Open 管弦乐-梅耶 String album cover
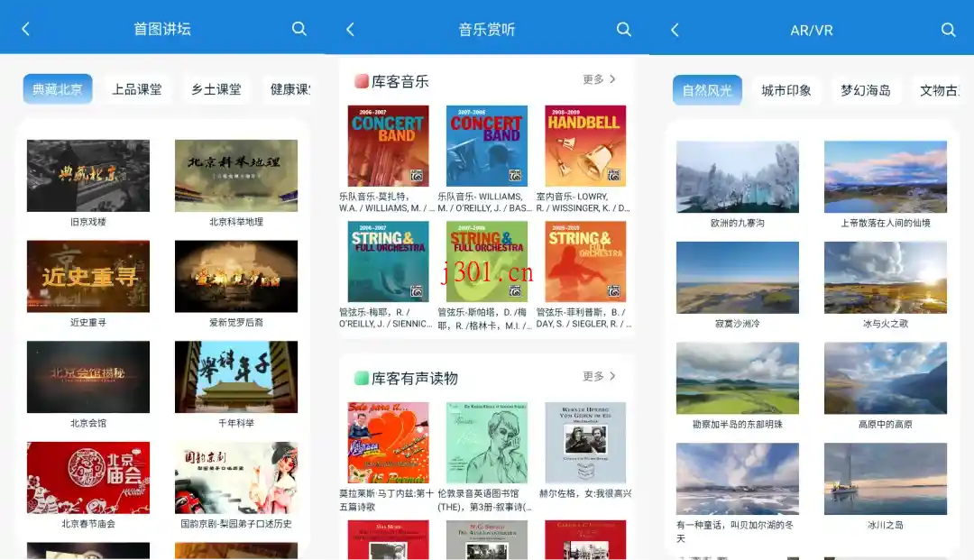The image size is (974, 560). [x=388, y=262]
